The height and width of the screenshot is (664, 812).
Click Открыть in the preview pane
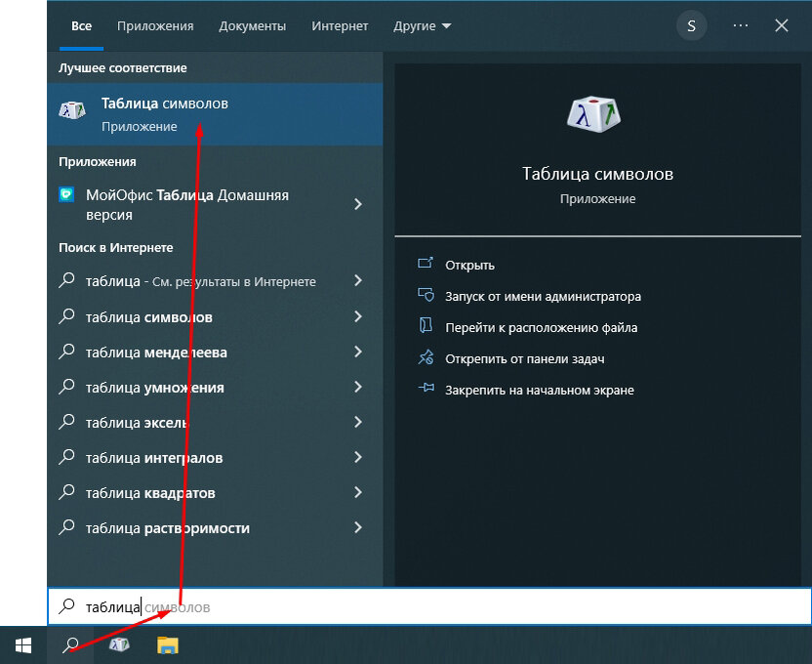click(x=469, y=266)
